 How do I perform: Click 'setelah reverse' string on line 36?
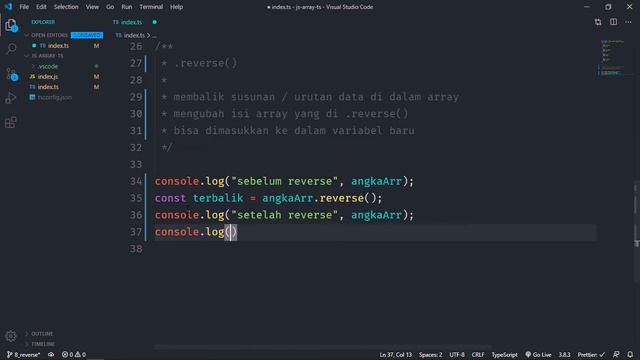pos(284,215)
